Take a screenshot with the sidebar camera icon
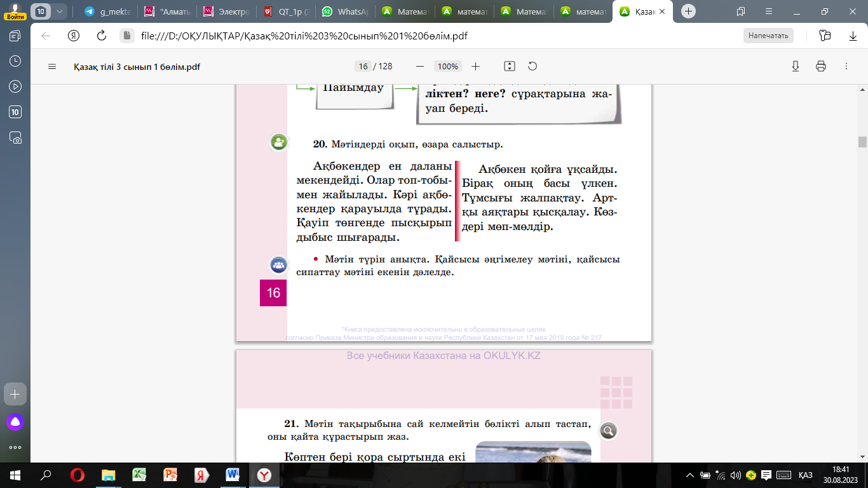The height and width of the screenshot is (488, 868). [15, 137]
